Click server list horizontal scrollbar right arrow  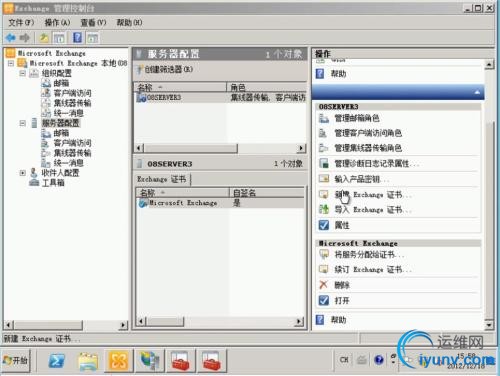pyautogui.click(x=301, y=148)
